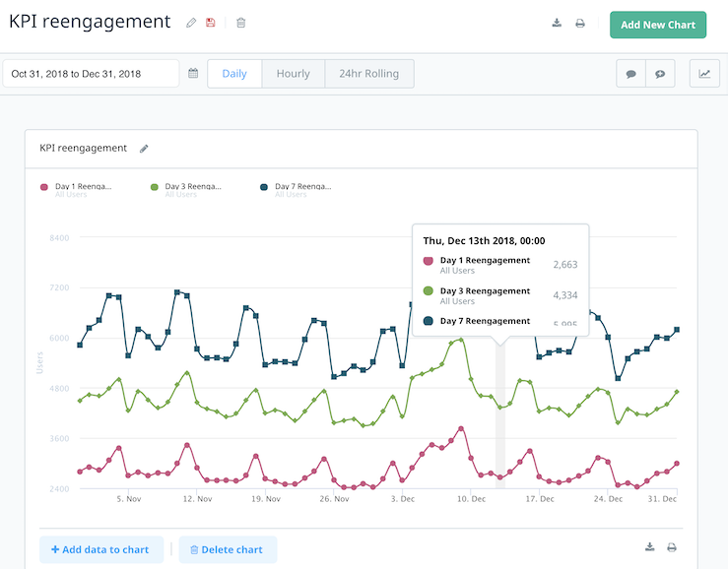
Task: Click Add data to chart button
Action: click(101, 549)
